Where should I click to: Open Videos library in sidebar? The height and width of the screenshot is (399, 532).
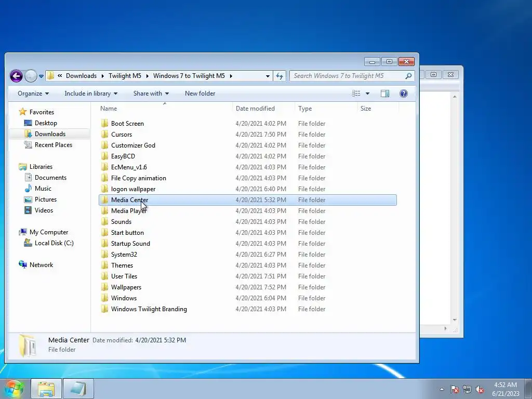tap(44, 210)
